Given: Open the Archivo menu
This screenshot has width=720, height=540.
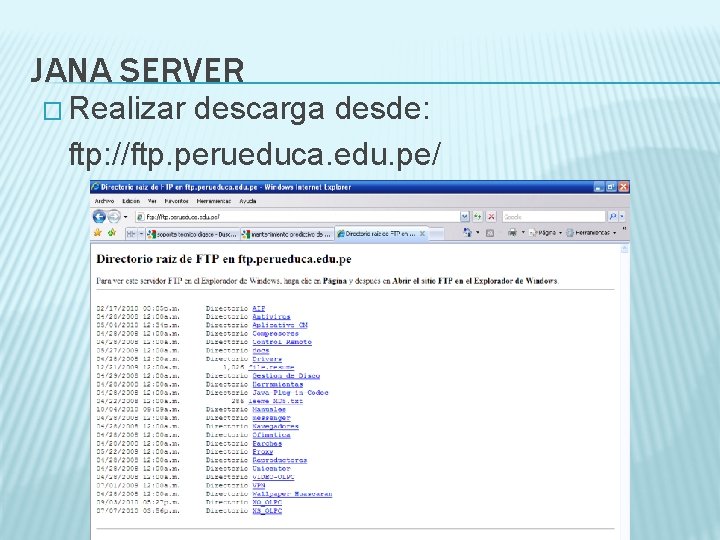Looking at the screenshot, I should pyautogui.click(x=104, y=201).
